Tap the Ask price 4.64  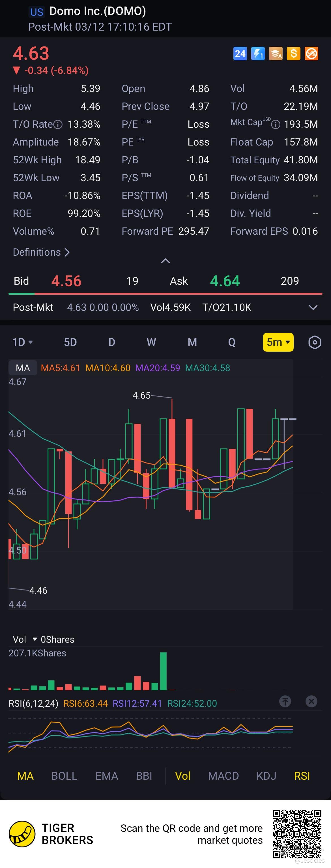click(x=225, y=281)
